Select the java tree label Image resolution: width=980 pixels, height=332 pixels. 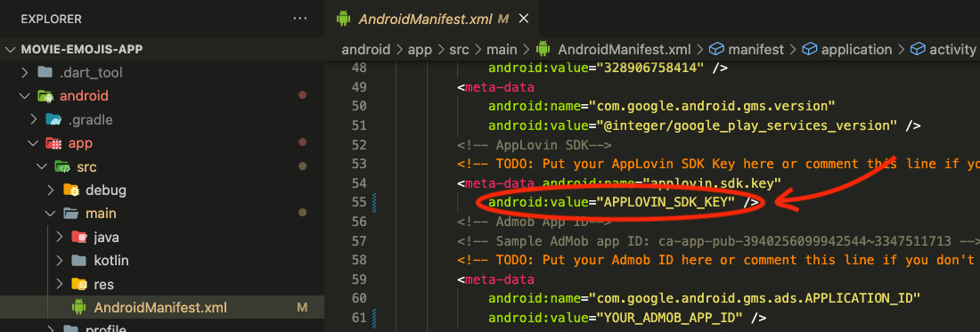(106, 237)
